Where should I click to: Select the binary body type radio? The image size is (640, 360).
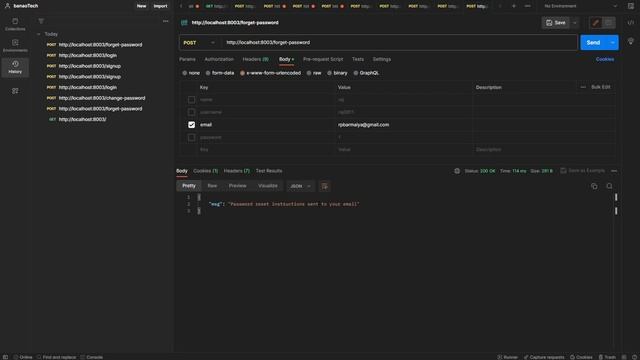(x=329, y=73)
